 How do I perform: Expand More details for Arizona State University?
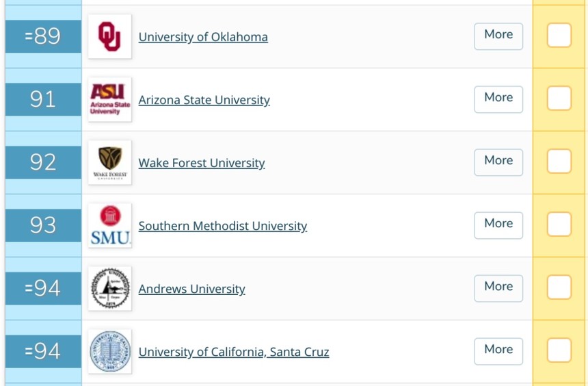coord(498,99)
